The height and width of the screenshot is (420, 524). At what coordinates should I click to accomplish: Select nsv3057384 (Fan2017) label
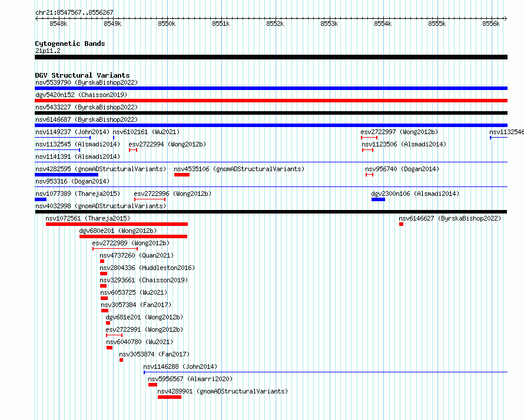click(x=136, y=305)
